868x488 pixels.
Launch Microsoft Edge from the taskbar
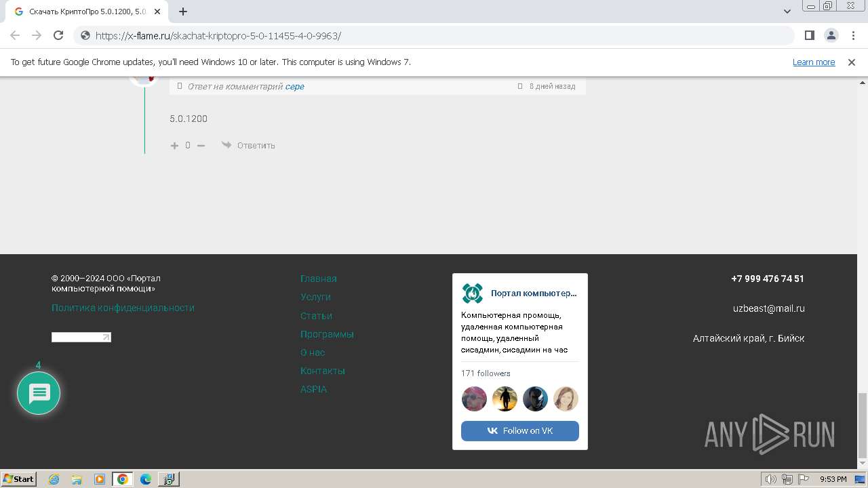pyautogui.click(x=146, y=479)
